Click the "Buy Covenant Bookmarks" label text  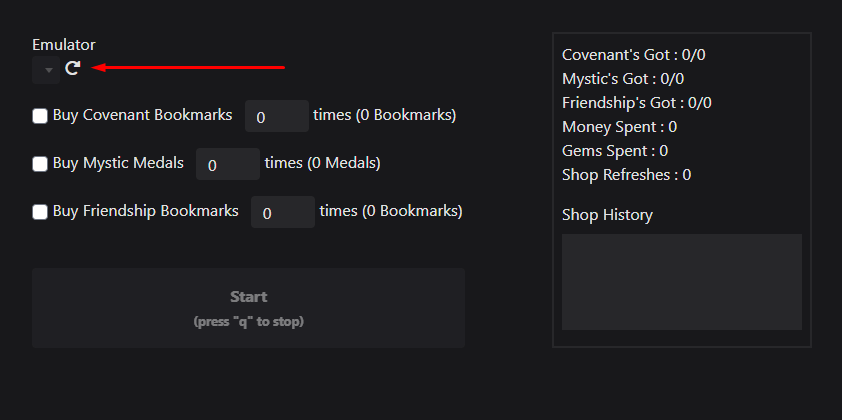click(x=142, y=115)
